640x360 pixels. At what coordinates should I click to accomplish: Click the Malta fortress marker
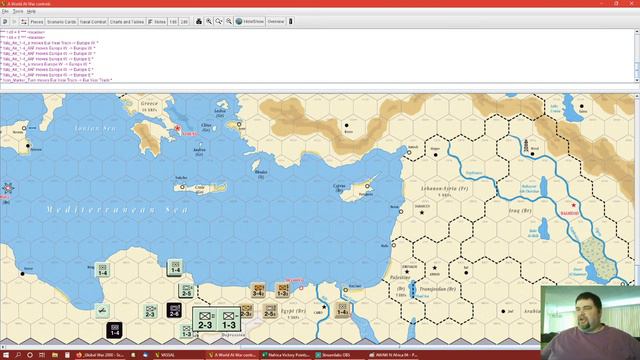click(8, 188)
